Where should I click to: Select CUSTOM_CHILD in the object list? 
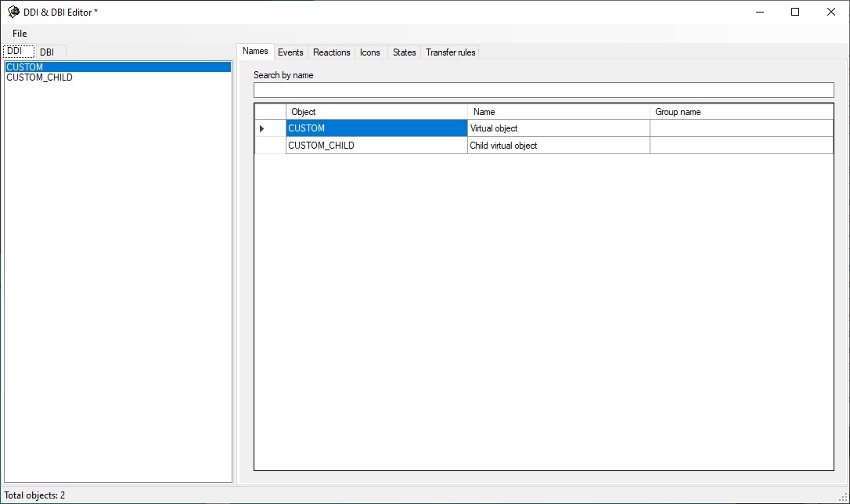click(39, 77)
